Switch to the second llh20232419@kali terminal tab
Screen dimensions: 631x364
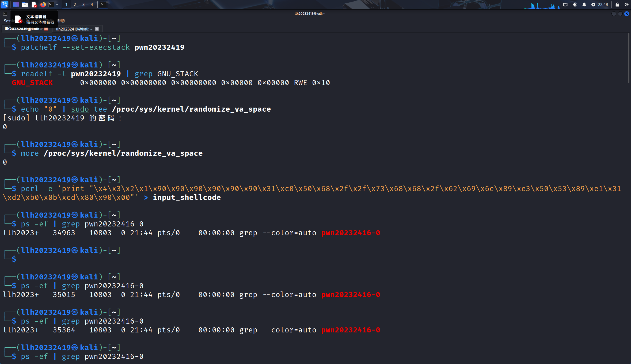point(74,29)
